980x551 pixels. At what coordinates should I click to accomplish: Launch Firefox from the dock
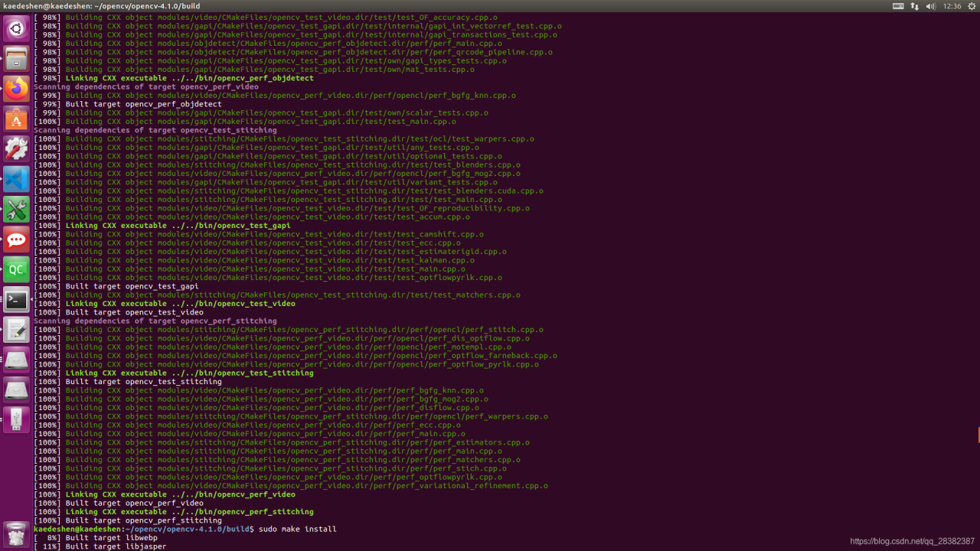16,89
